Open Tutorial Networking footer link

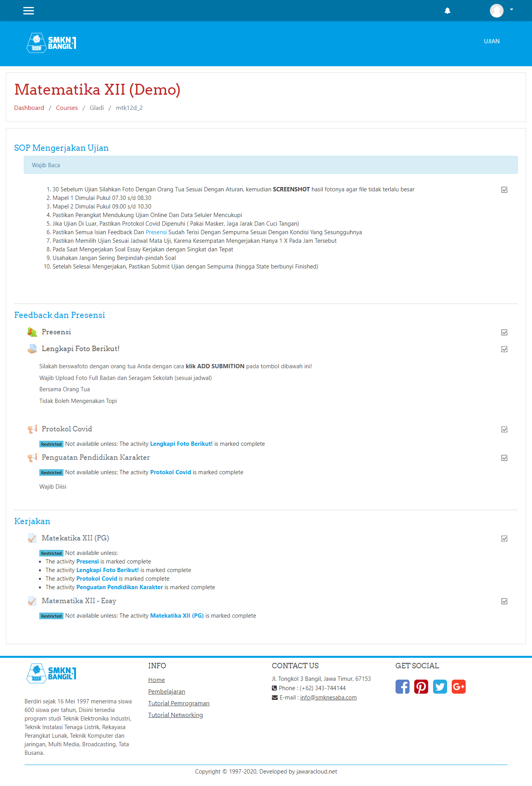point(176,715)
